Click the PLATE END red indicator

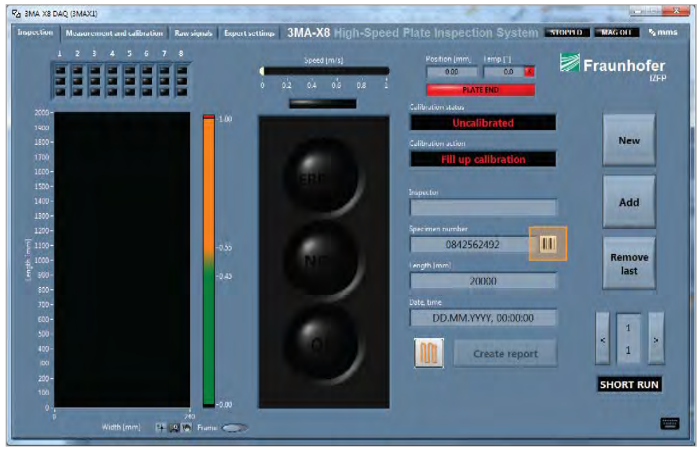pyautogui.click(x=480, y=90)
